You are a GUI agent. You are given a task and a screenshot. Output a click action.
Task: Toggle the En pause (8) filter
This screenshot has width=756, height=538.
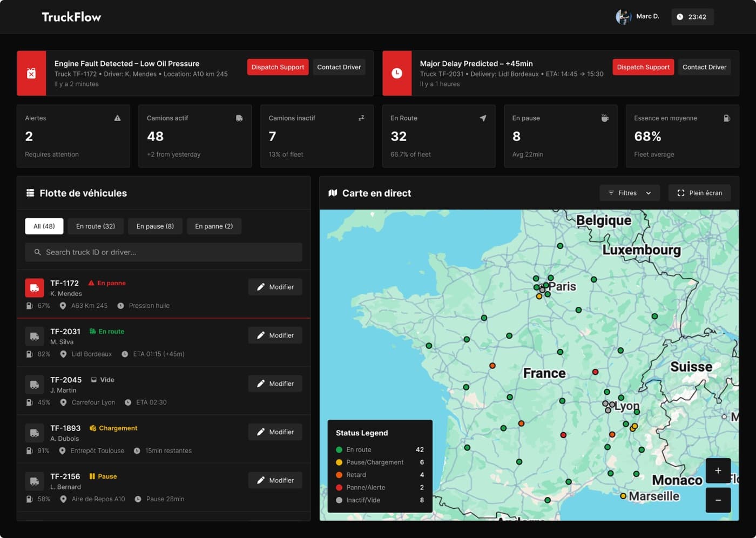(155, 226)
